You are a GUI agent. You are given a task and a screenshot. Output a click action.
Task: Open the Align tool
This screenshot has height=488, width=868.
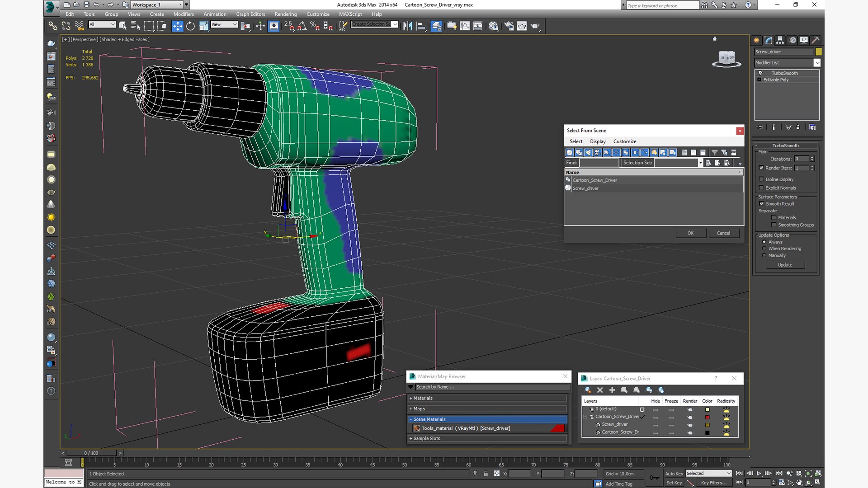tap(421, 26)
